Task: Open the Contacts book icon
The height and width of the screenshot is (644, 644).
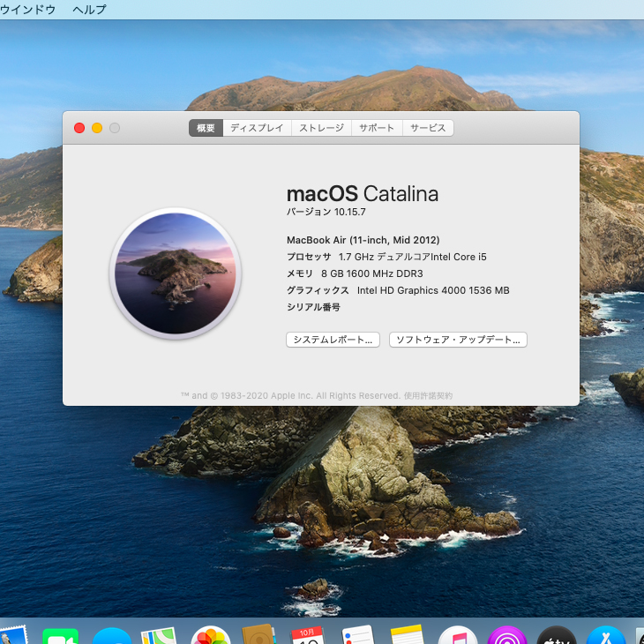Action: (259, 637)
